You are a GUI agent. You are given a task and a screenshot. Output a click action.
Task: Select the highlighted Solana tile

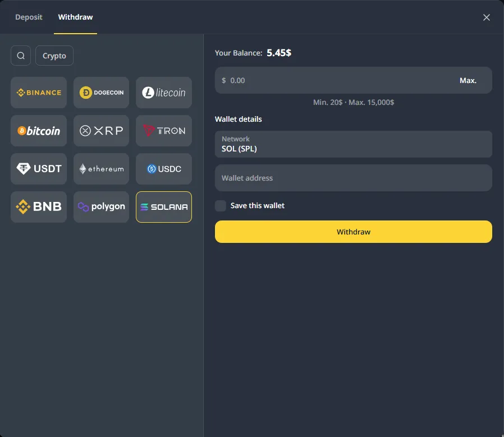tap(164, 207)
